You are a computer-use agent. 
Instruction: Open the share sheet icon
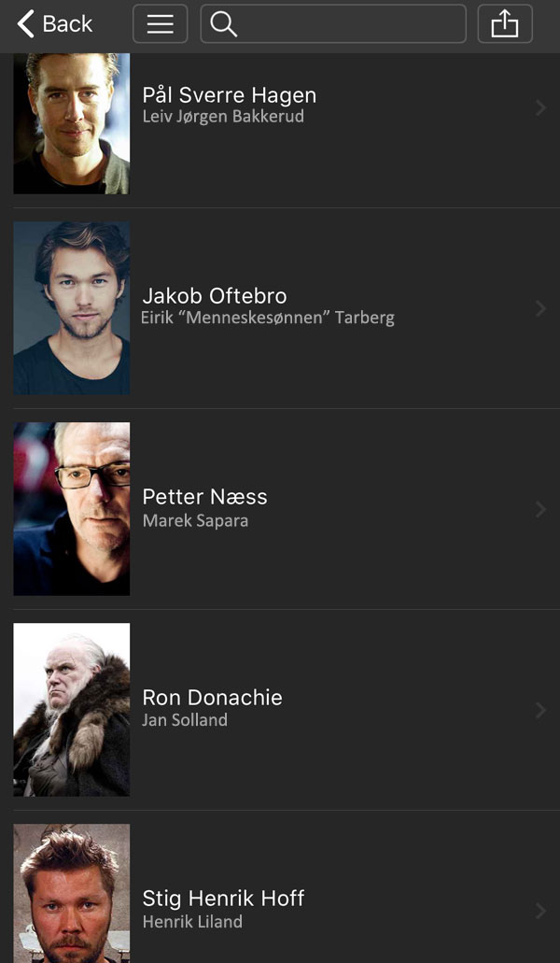505,24
